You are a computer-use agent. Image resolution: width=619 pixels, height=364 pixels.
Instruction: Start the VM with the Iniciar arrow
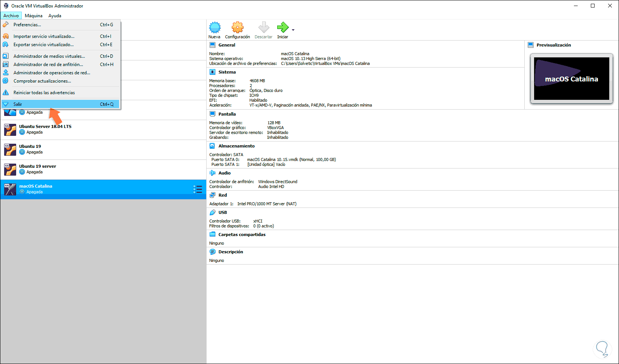coord(282,27)
